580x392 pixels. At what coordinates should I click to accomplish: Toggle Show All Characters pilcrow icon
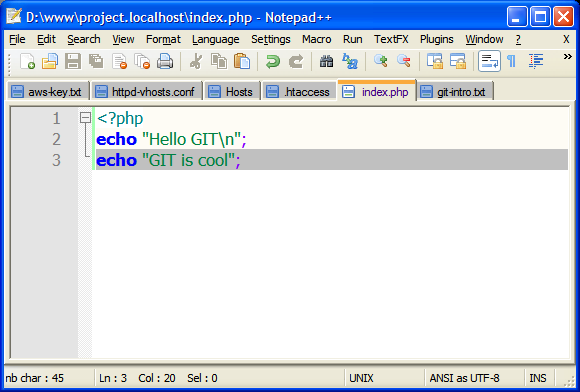tap(512, 61)
